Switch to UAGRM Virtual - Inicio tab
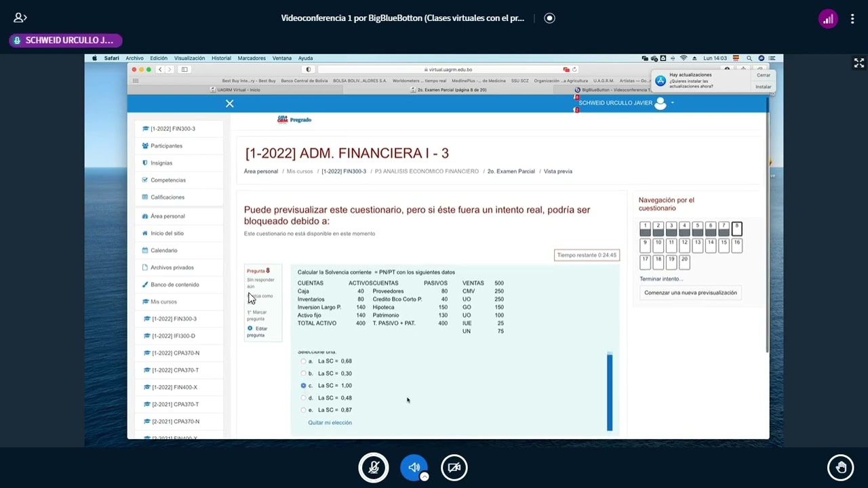868x488 pixels. [235, 89]
